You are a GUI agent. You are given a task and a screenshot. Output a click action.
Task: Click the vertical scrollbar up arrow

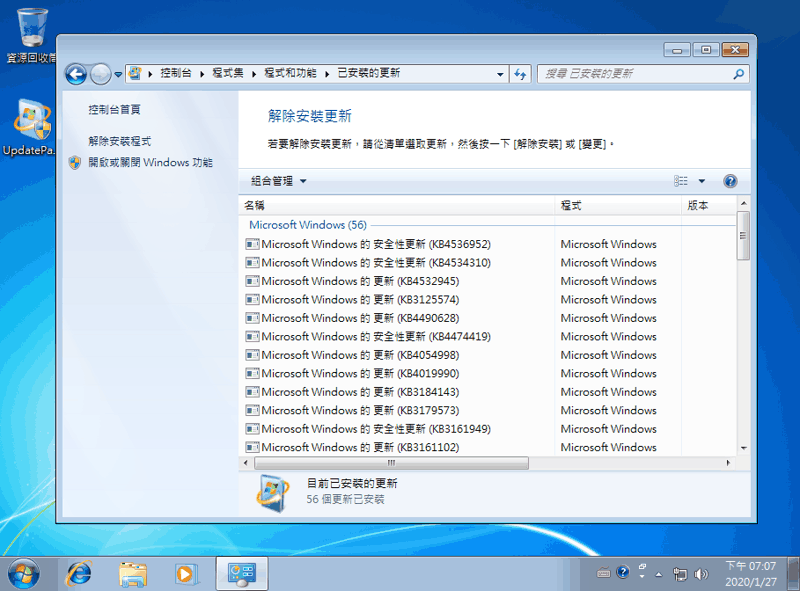pos(743,203)
